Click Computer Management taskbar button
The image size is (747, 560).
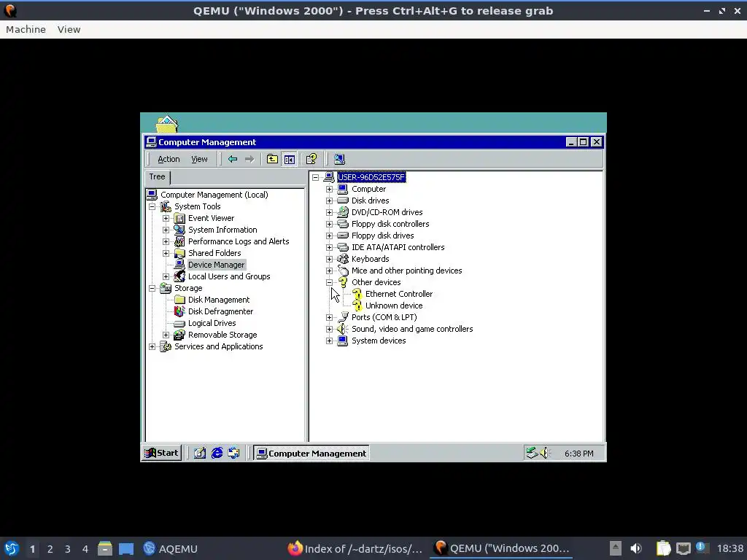pos(311,454)
